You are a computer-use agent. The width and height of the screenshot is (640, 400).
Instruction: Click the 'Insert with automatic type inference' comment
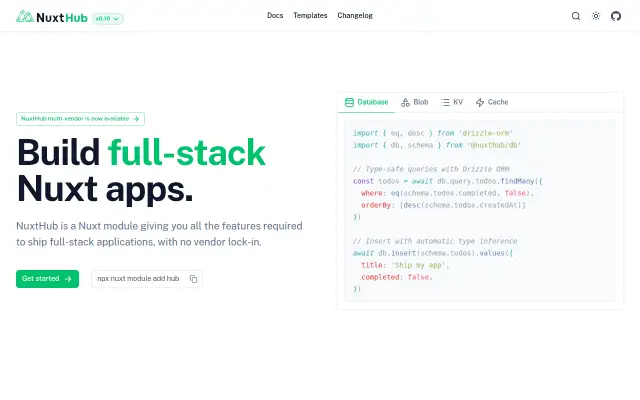point(435,241)
